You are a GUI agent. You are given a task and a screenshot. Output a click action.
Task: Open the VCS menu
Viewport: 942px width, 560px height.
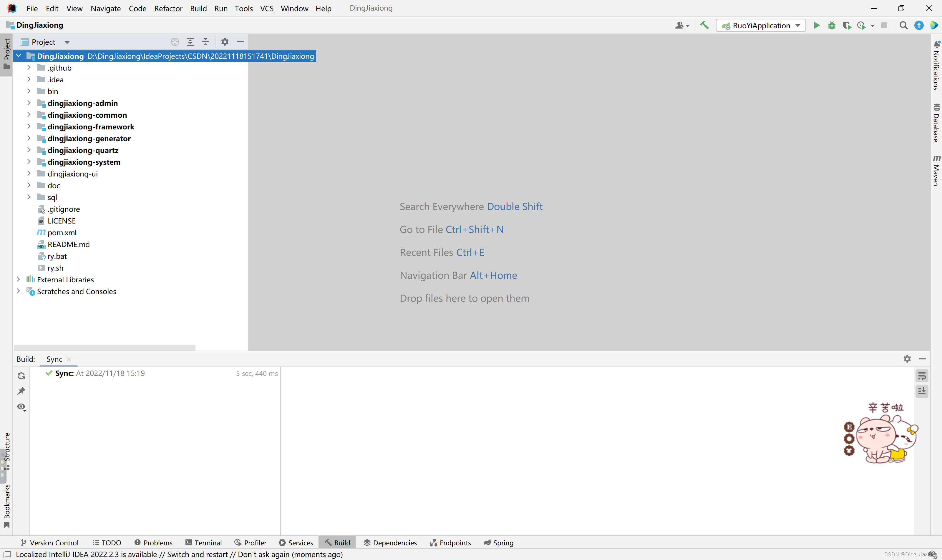pyautogui.click(x=267, y=8)
